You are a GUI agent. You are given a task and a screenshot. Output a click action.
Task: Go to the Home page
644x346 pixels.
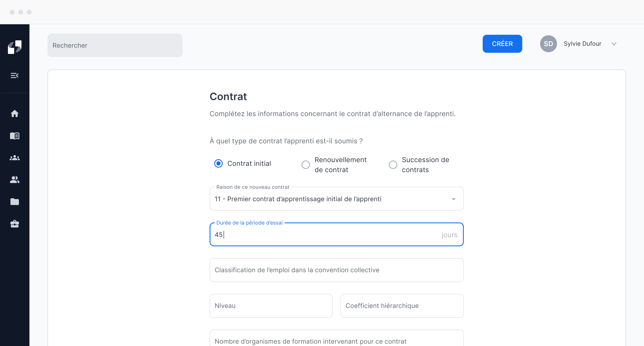[x=15, y=114]
